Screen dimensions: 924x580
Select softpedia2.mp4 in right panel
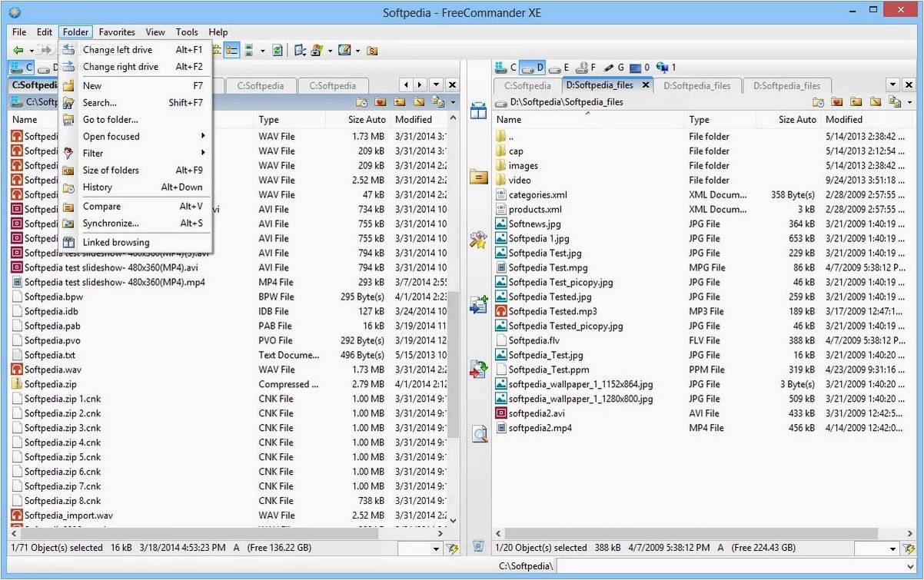540,428
